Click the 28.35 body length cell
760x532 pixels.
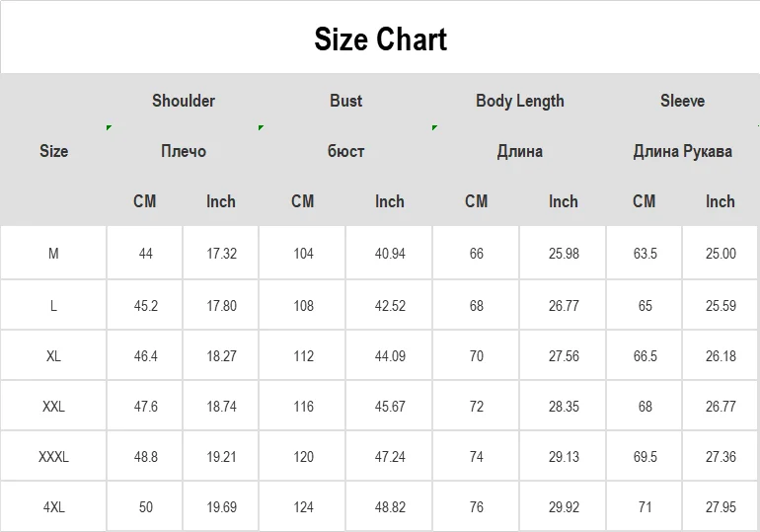[564, 407]
